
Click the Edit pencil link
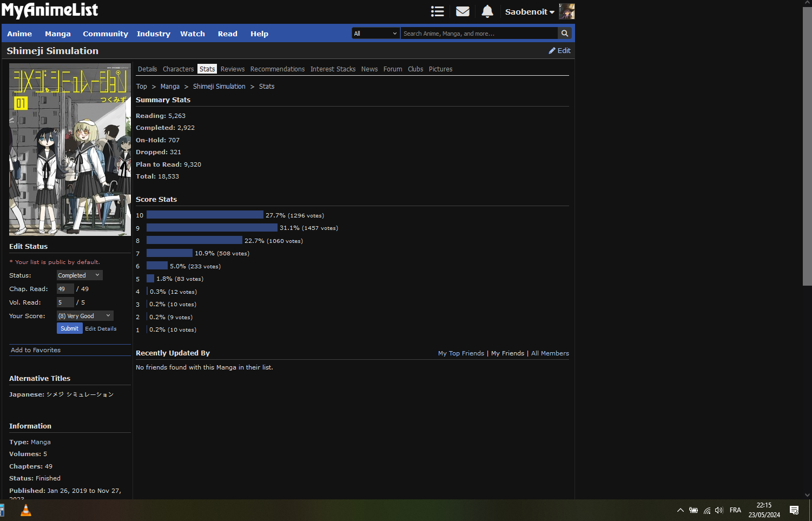(x=560, y=51)
